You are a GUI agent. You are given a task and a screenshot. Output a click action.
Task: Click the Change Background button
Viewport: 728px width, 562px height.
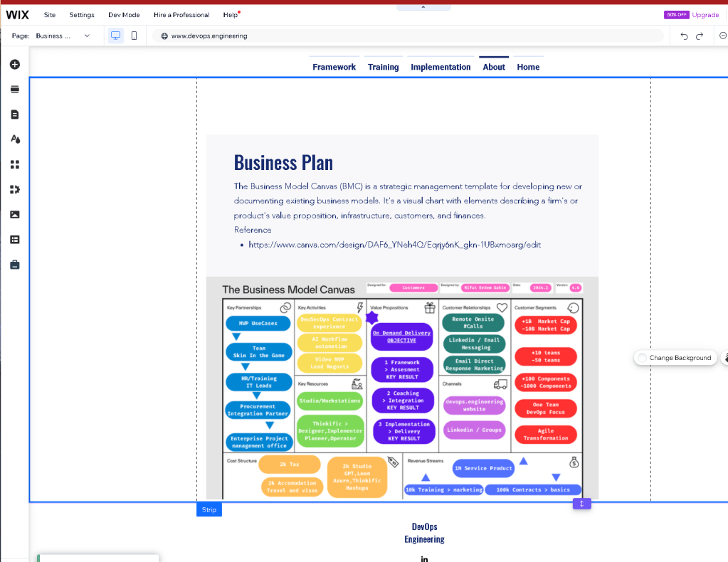point(675,358)
